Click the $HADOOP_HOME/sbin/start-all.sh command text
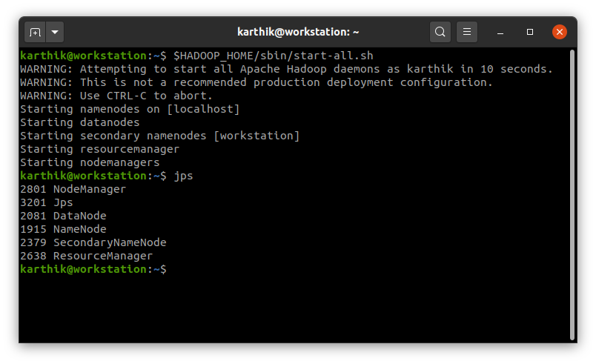 tap(274, 56)
